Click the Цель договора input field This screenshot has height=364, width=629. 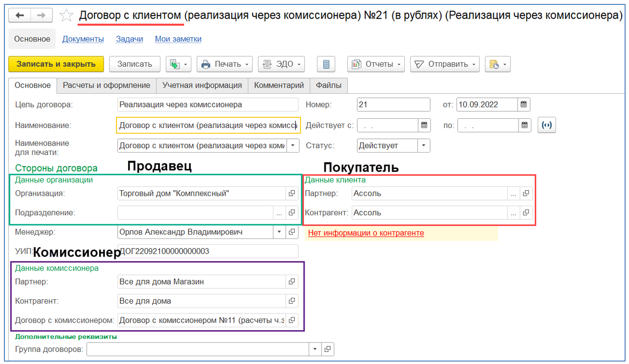(x=208, y=104)
